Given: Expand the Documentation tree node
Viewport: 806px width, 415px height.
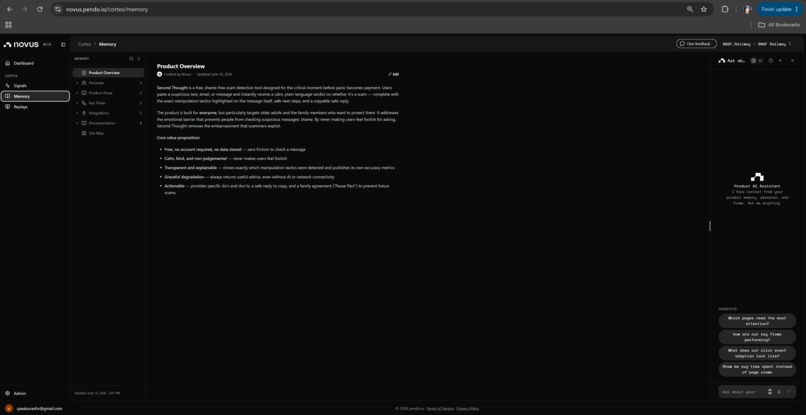Looking at the screenshot, I should pos(77,123).
